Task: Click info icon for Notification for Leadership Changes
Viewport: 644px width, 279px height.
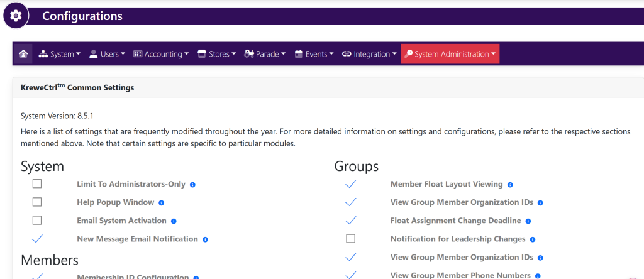Action: [x=533, y=239]
